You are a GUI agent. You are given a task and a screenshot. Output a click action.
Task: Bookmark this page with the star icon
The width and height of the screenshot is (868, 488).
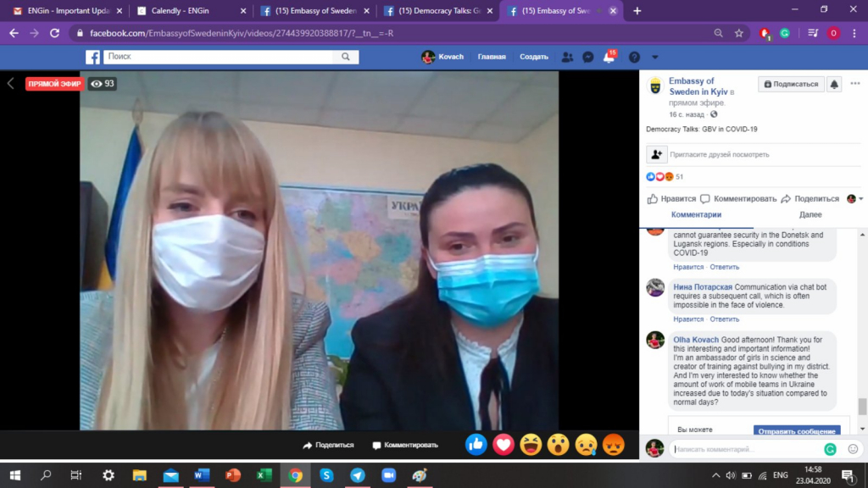(739, 33)
